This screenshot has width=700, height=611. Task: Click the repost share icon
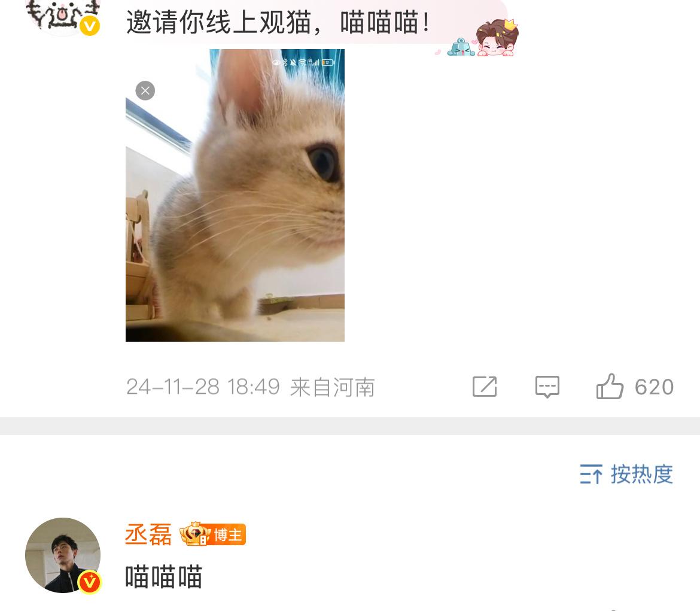485,387
